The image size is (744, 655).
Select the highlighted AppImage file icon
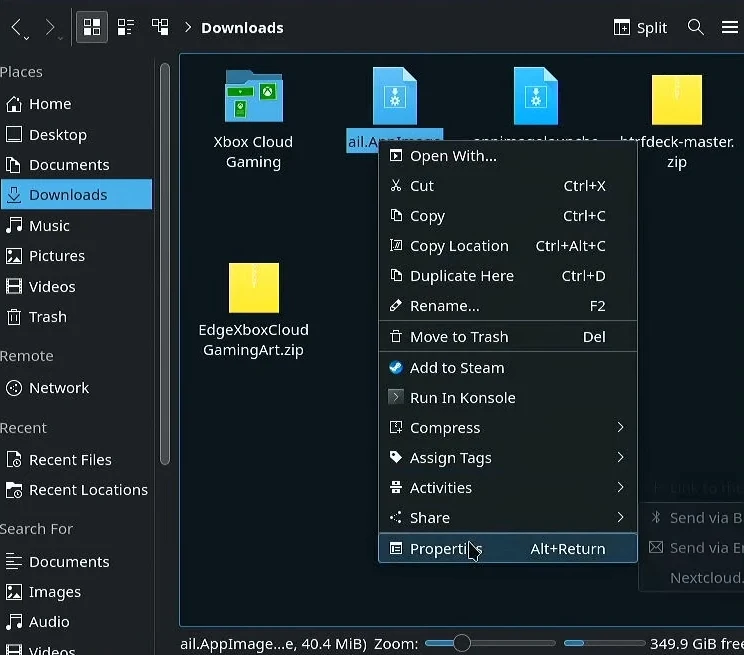[x=395, y=96]
